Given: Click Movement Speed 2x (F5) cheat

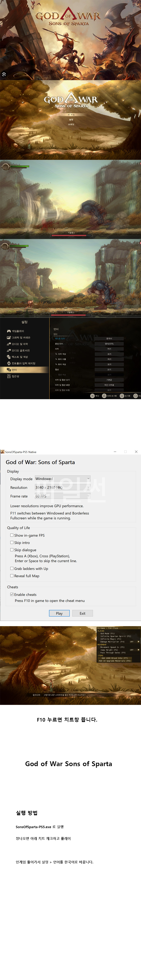Looking at the screenshot, I should tap(112, 647).
